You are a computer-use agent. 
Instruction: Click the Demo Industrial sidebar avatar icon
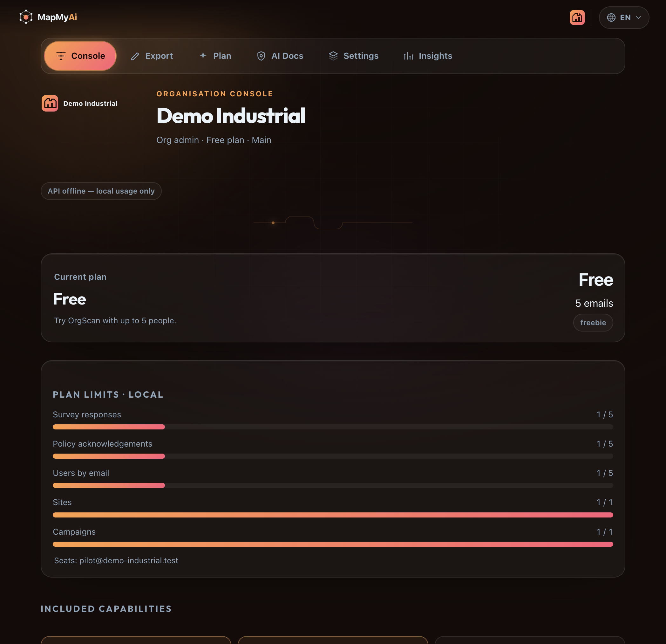(x=50, y=103)
